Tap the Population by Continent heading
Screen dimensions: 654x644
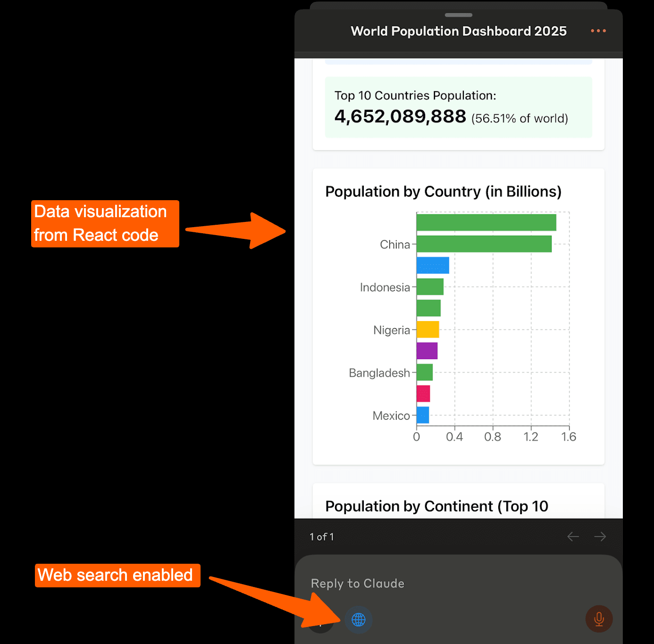[436, 506]
